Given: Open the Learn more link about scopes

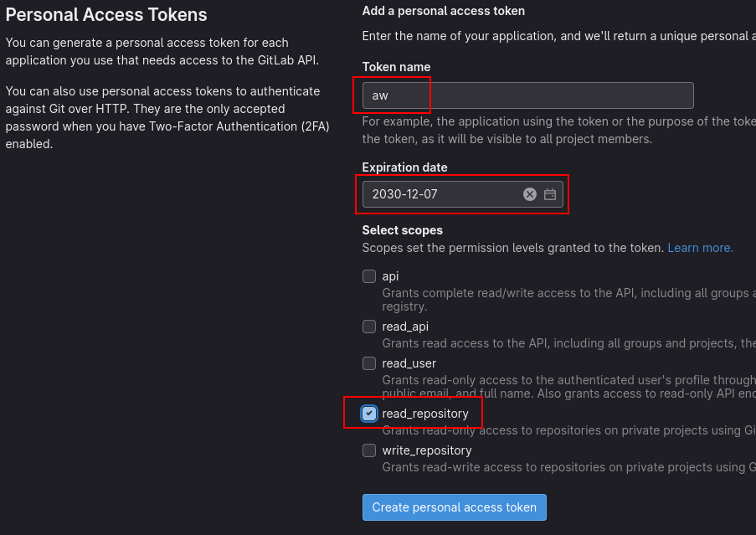Looking at the screenshot, I should (x=700, y=248).
